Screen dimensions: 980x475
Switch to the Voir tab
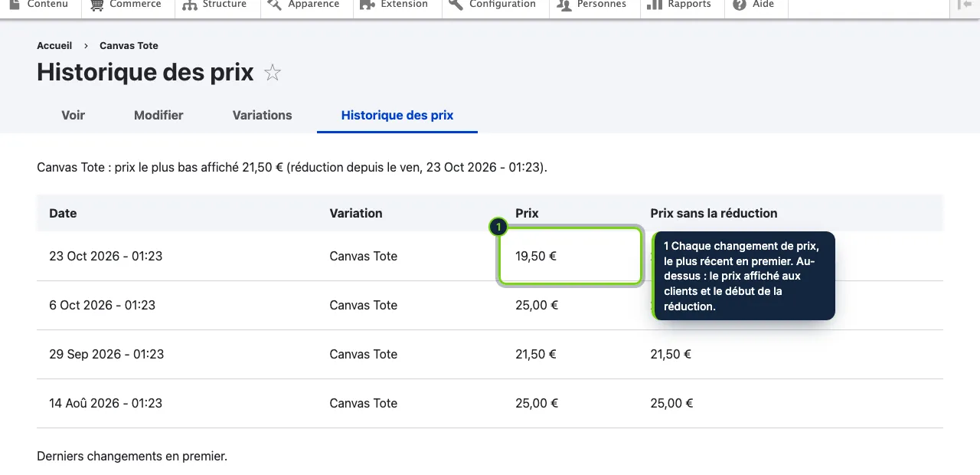[x=73, y=116]
